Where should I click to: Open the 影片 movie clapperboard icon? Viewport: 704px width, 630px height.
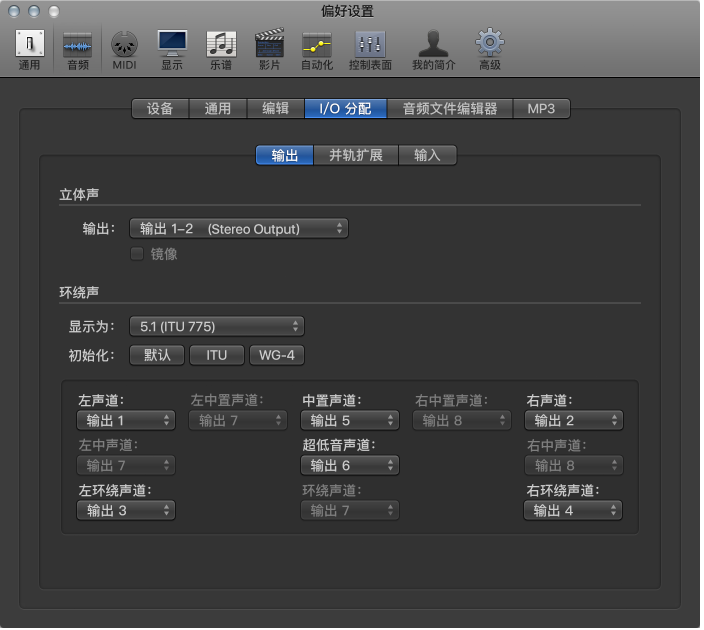(x=269, y=49)
